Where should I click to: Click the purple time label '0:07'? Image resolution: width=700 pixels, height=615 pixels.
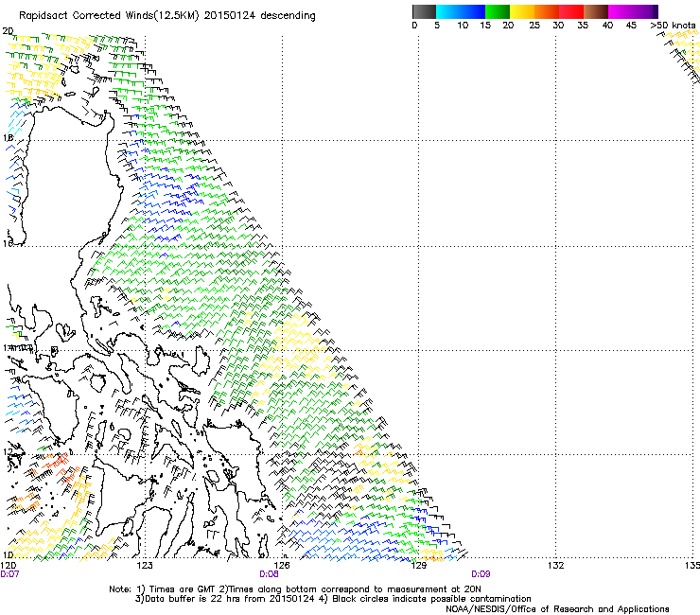9,574
